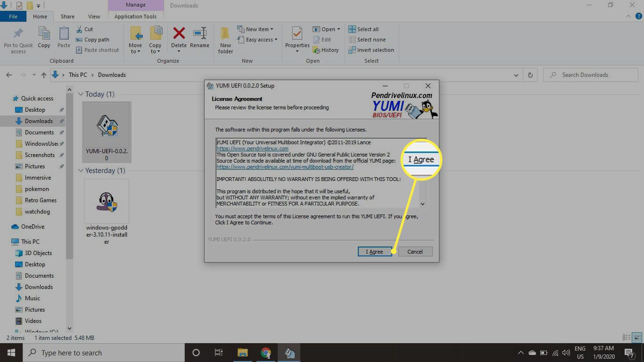
Task: Open the View ribbon tab
Action: (x=94, y=16)
